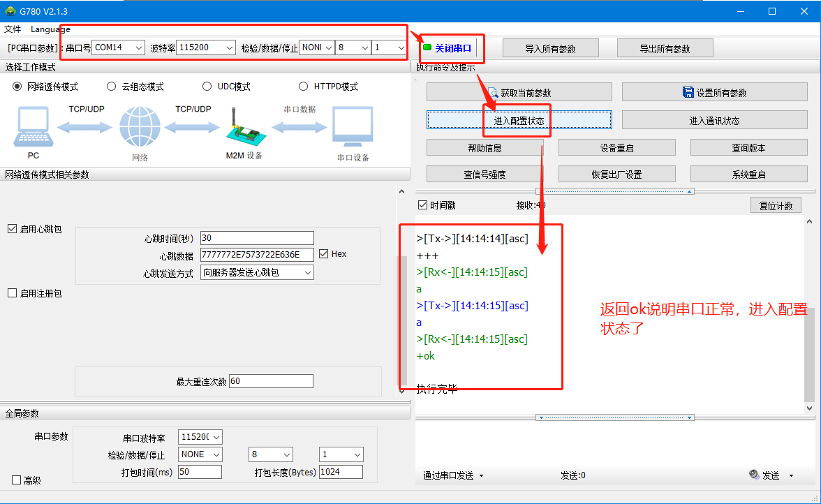The image size is (821, 504).
Task: Click the save icon on 设置所有参数
Action: (688, 92)
